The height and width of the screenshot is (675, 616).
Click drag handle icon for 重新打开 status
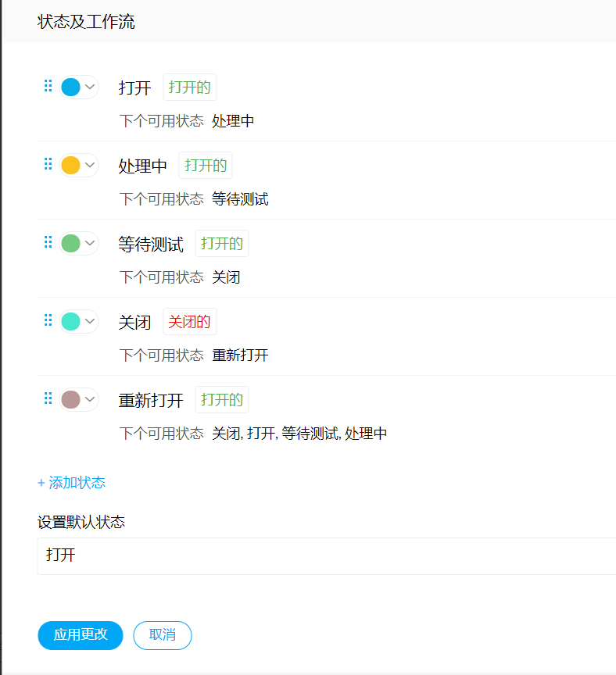(48, 398)
